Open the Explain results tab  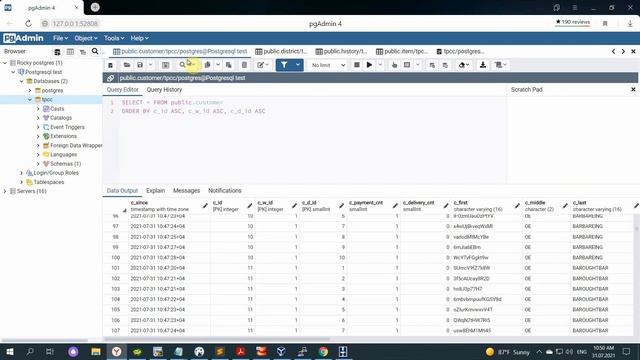tap(156, 191)
